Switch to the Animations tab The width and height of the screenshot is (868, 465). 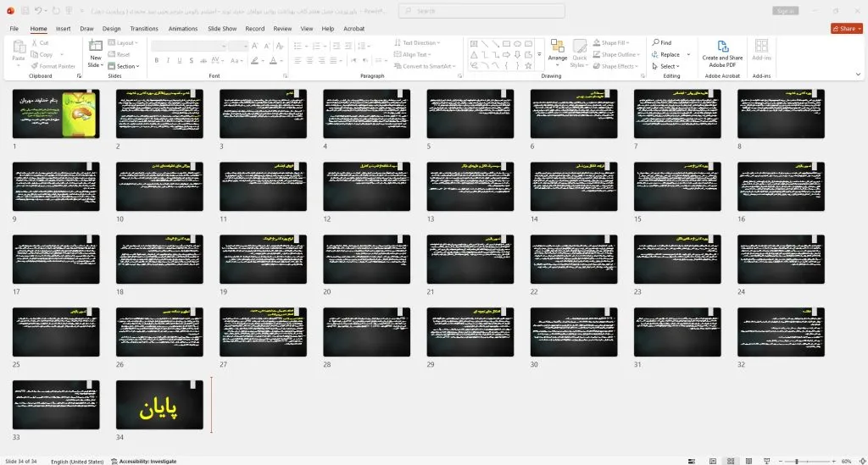tap(183, 29)
